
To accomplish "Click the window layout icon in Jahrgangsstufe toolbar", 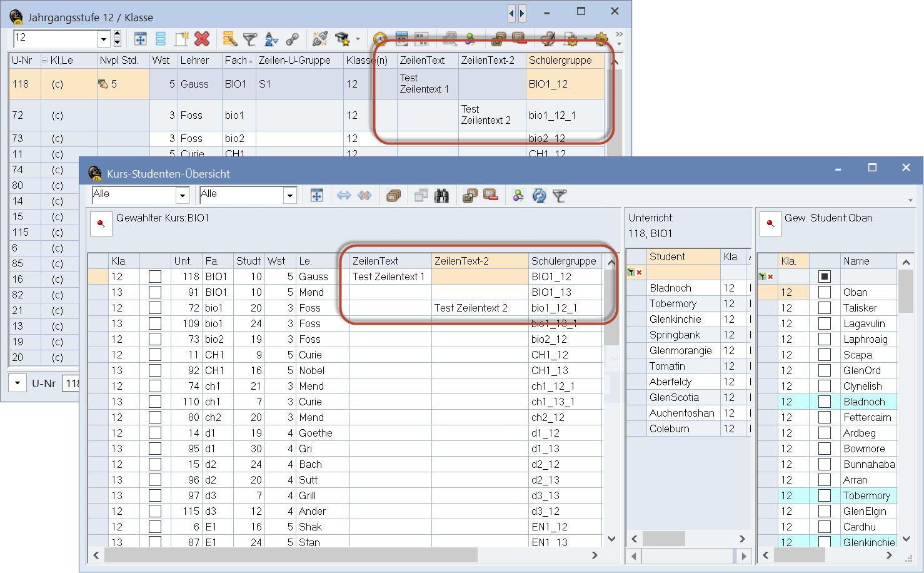I will tap(141, 39).
